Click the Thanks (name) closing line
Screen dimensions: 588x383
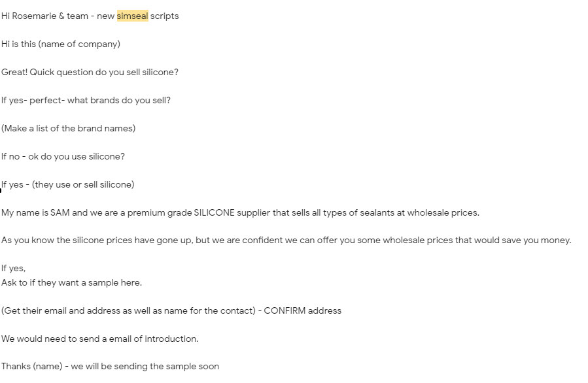click(x=111, y=367)
